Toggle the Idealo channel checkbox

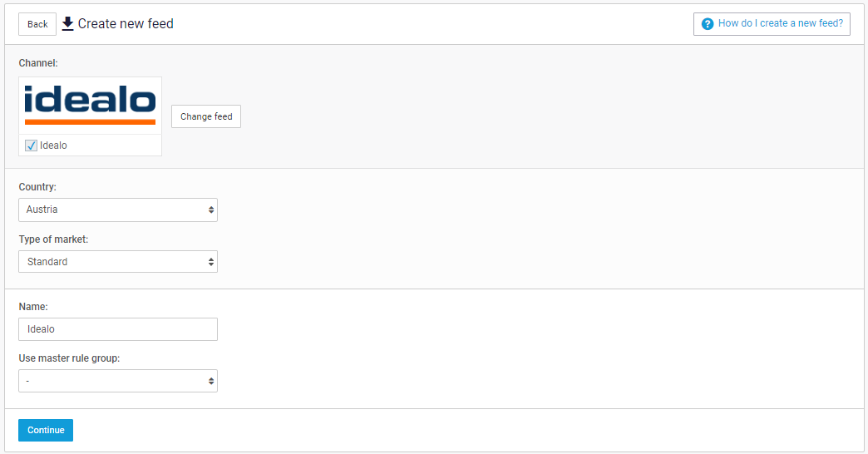(x=32, y=146)
